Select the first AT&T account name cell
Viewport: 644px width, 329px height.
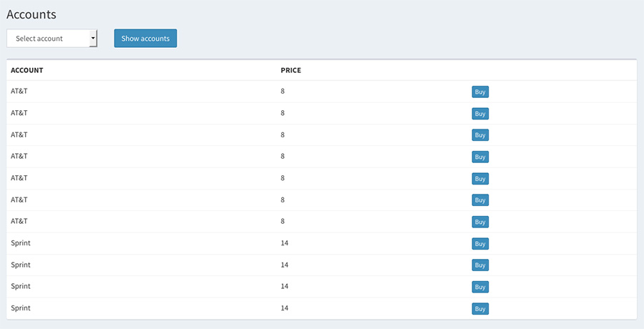19,92
